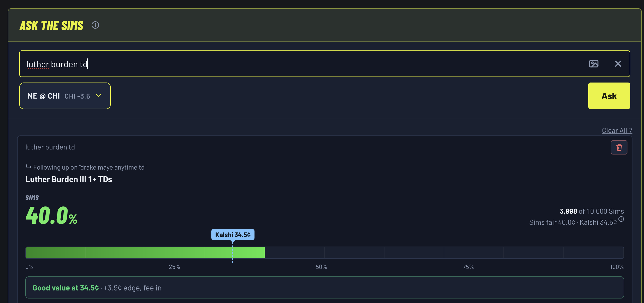Open the image upload icon in search box
Screen dimensions: 644x303
pos(594,64)
